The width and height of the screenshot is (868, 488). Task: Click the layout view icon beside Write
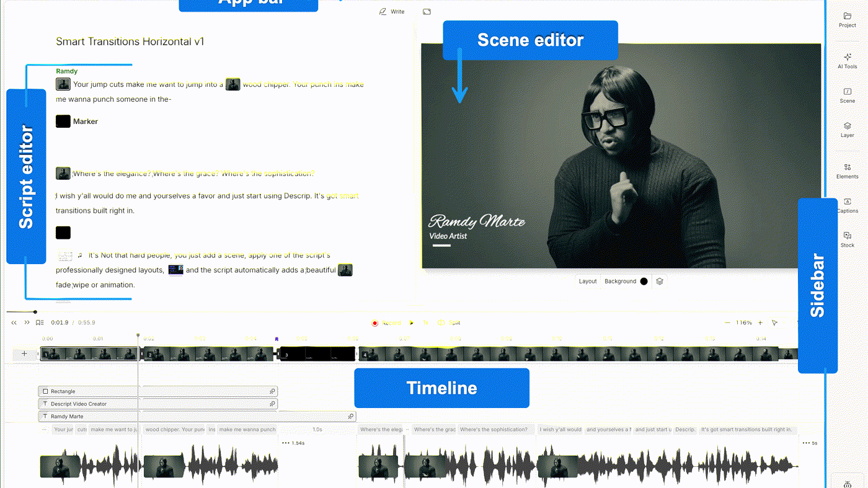[x=427, y=12]
